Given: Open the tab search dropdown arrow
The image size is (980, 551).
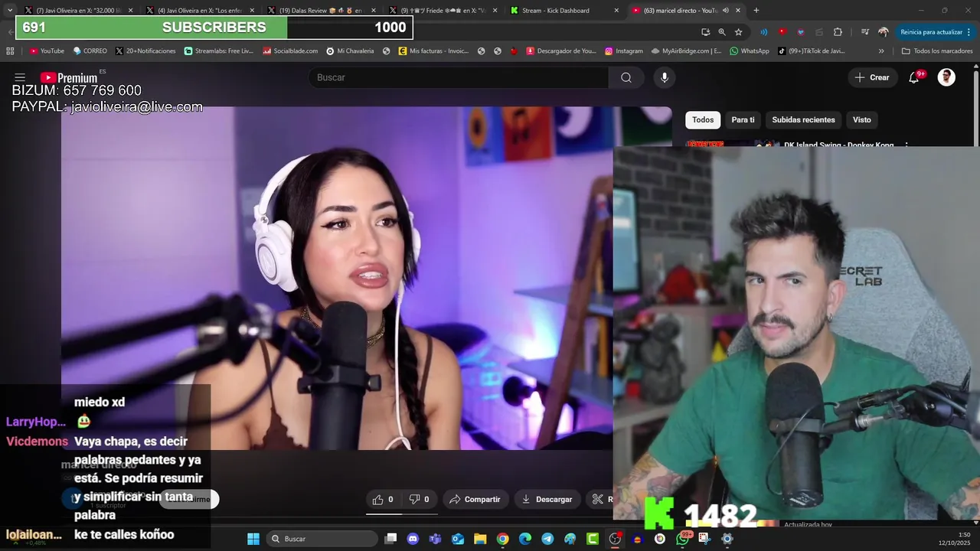Looking at the screenshot, I should click(x=10, y=11).
